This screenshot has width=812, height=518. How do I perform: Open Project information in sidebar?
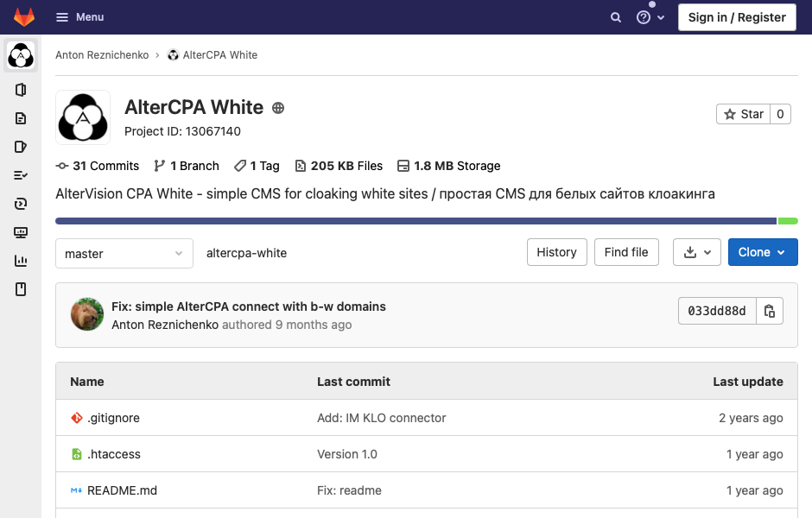(x=21, y=90)
